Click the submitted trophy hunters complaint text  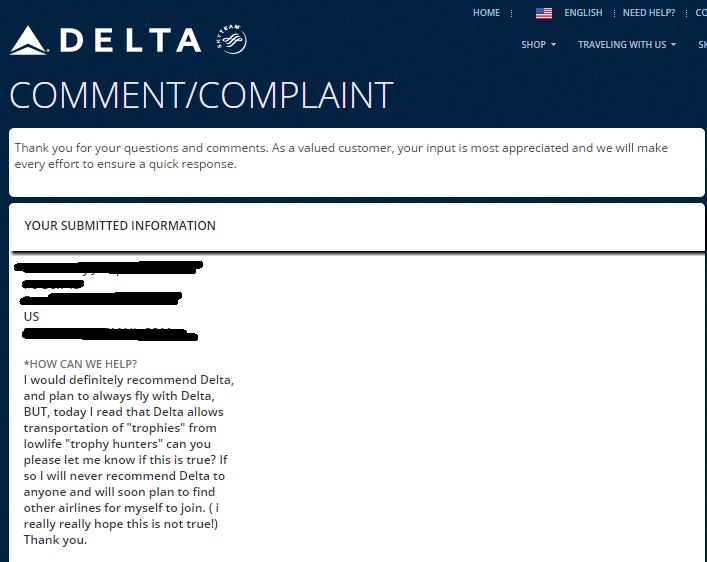tap(129, 460)
